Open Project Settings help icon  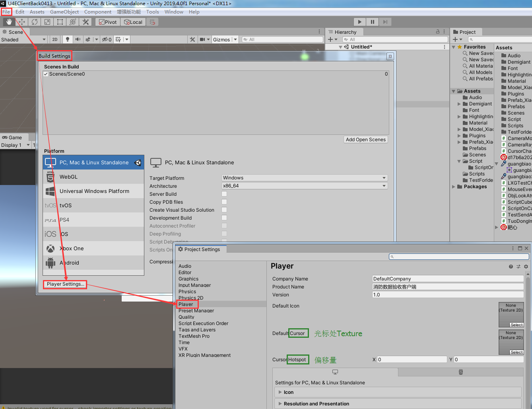511,267
